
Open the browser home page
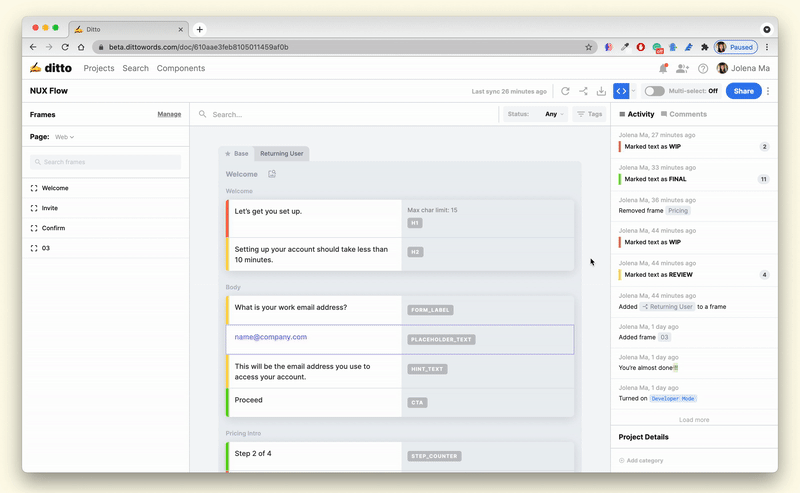[x=81, y=47]
